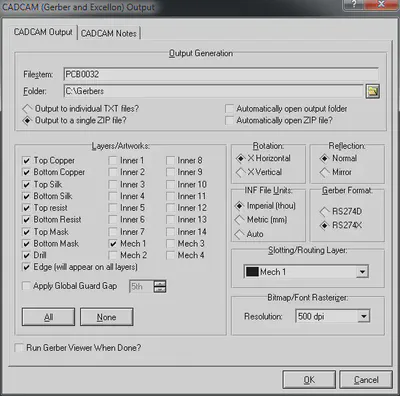Open the help question mark button

point(354,4)
